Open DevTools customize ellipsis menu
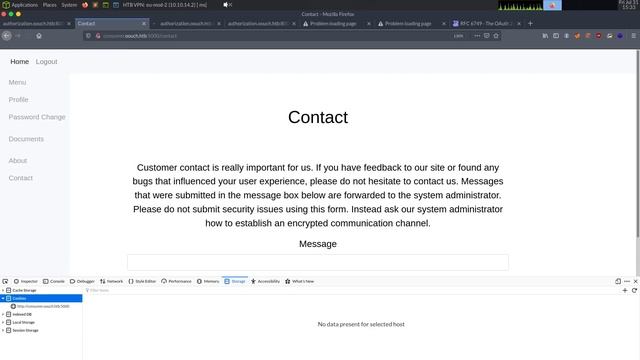The height and width of the screenshot is (360, 640). pos(627,281)
